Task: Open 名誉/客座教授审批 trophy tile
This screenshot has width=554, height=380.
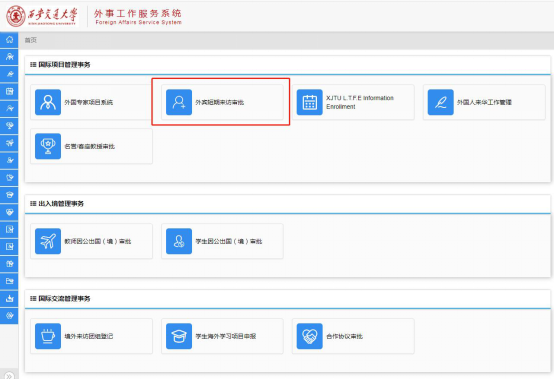Action: [92, 146]
